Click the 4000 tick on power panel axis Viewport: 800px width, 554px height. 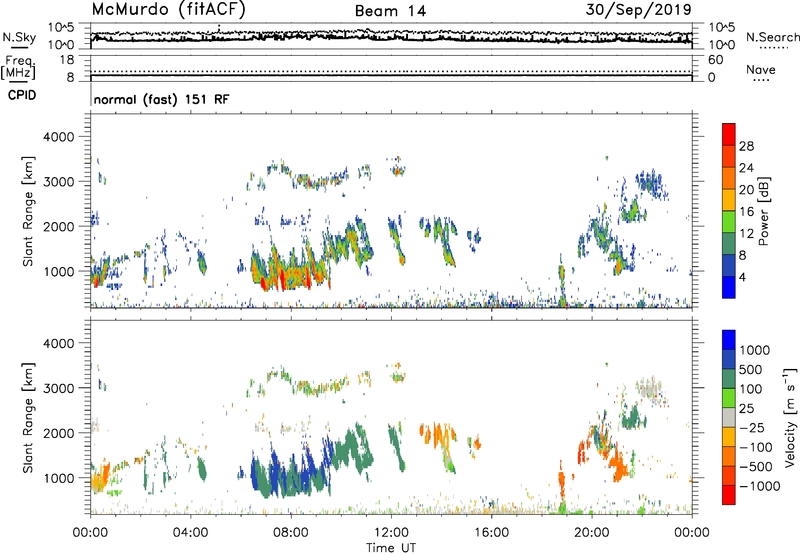click(x=58, y=137)
